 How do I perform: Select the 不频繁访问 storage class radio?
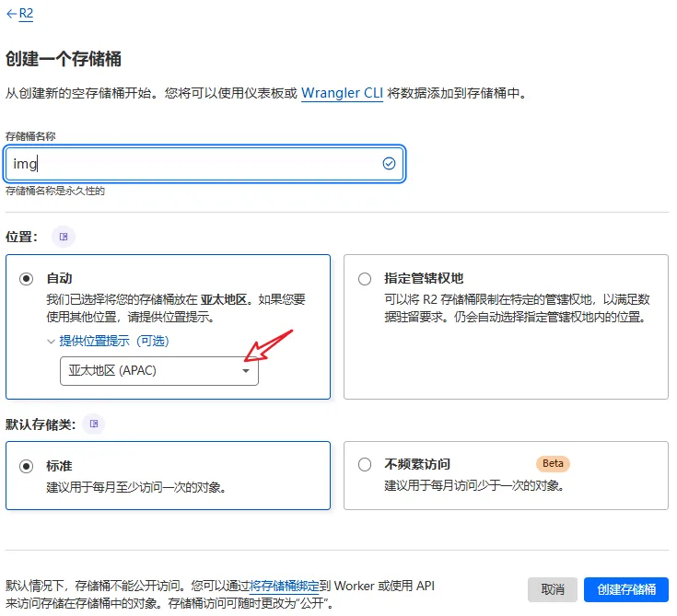[365, 464]
